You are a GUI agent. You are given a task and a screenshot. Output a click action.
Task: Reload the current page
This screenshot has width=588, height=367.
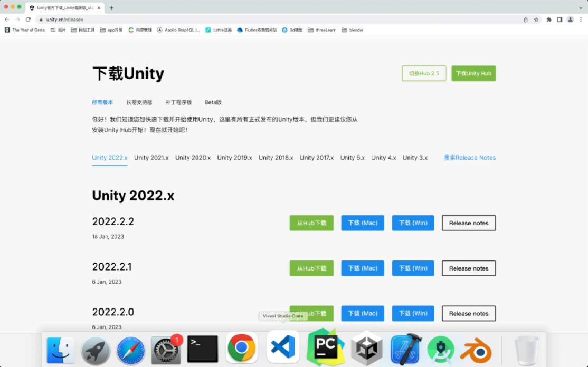coord(27,18)
